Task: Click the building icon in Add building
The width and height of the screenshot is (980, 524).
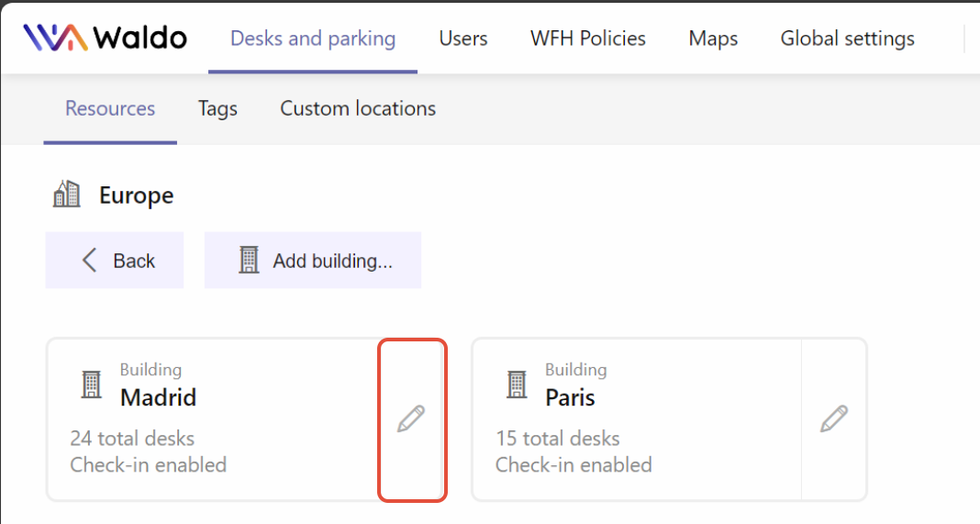Action: pyautogui.click(x=249, y=260)
